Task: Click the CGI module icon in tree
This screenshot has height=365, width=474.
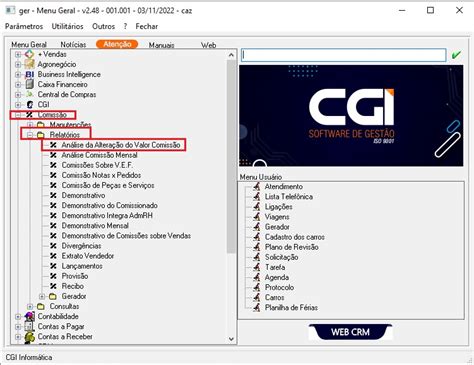Action: pyautogui.click(x=30, y=105)
